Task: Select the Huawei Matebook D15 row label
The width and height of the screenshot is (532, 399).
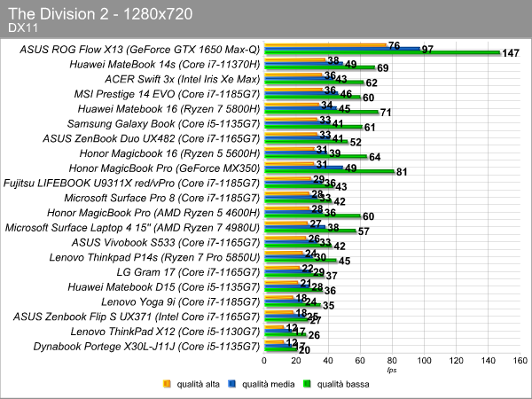Action: click(x=164, y=287)
